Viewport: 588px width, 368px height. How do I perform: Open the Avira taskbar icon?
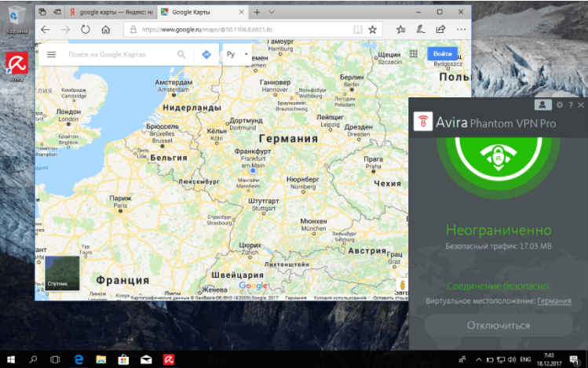(169, 359)
